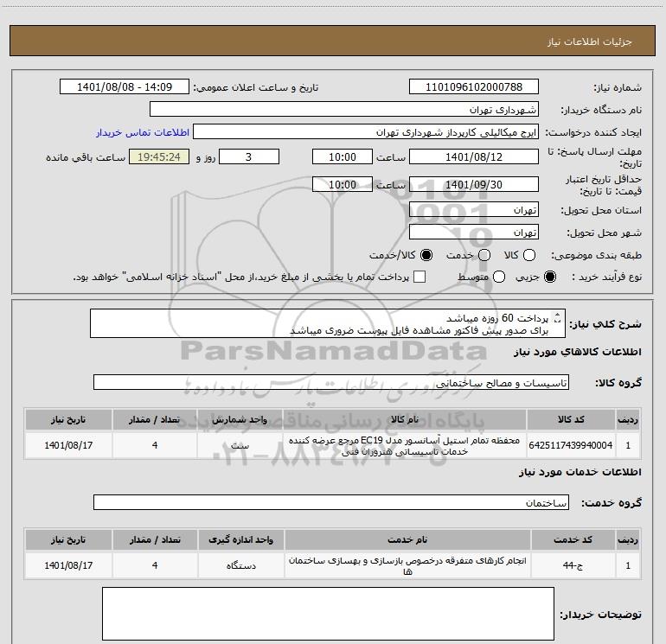Screen dimensions: 666x644
Task: Click the واحد اندازه گیری column header
Action: (240, 539)
